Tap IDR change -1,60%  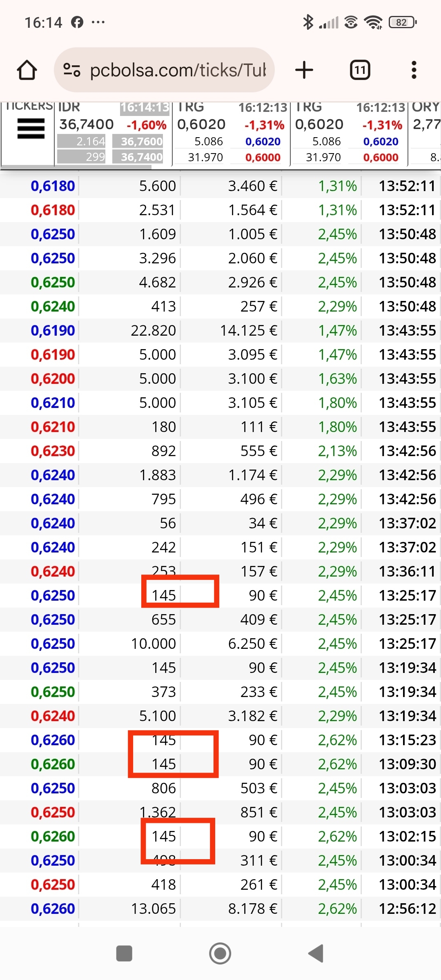coord(146,125)
